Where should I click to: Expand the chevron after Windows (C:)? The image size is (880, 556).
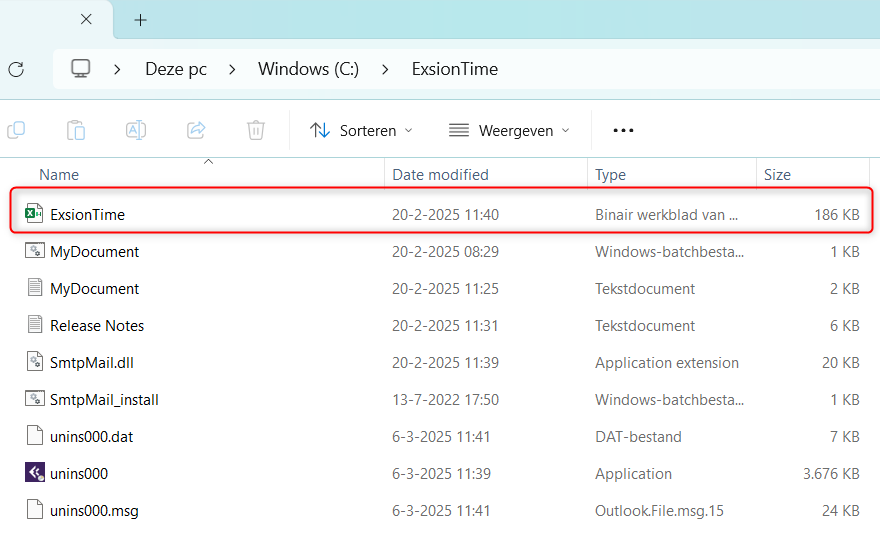click(384, 69)
